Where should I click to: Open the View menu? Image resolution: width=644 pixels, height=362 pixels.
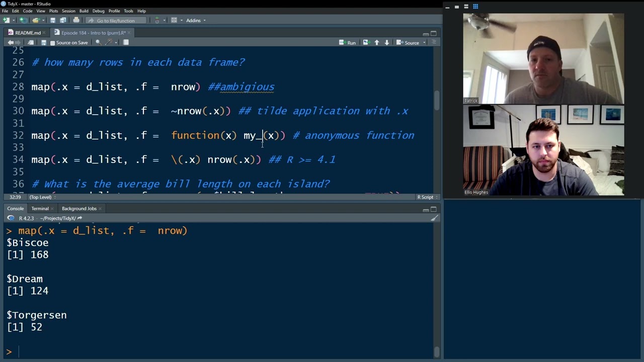pos(41,11)
